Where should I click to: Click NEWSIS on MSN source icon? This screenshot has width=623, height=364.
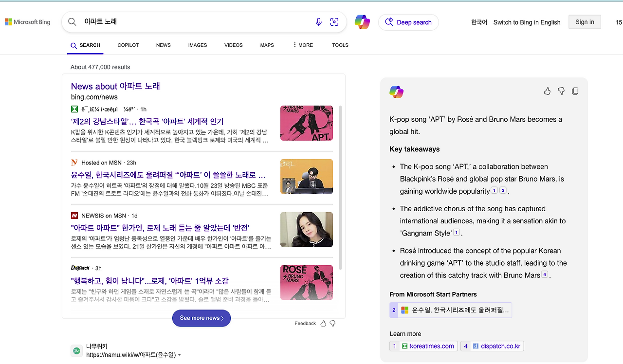click(x=74, y=216)
